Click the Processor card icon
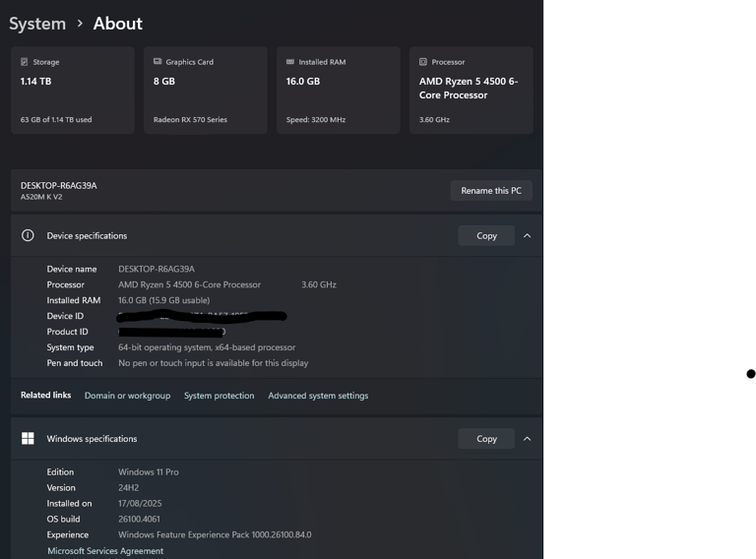Image resolution: width=756 pixels, height=559 pixels. point(423,62)
